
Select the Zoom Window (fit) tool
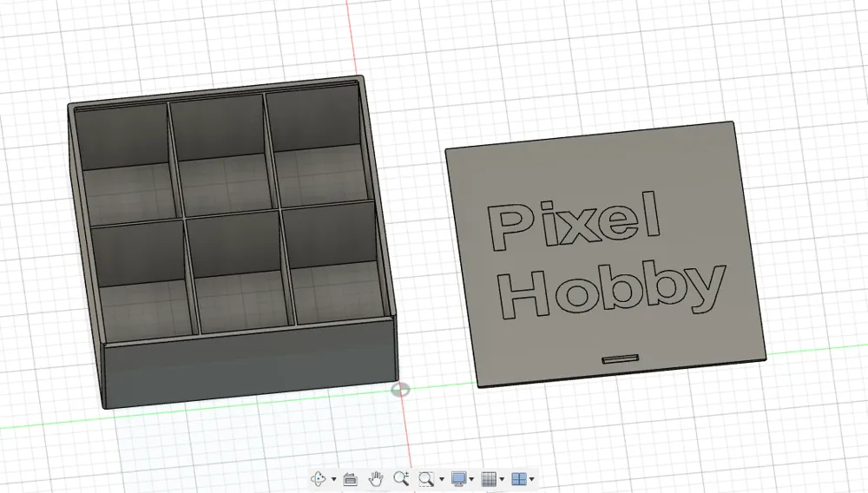426,478
